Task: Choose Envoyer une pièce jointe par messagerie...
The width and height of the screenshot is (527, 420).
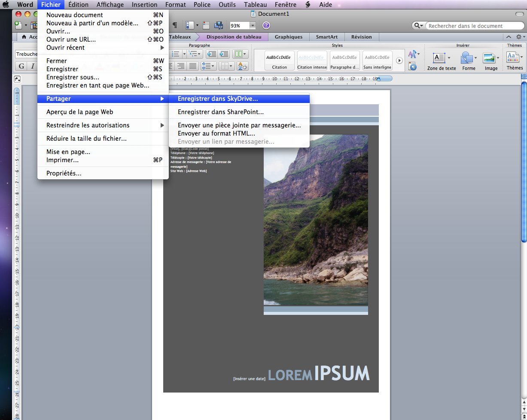Action: click(239, 125)
